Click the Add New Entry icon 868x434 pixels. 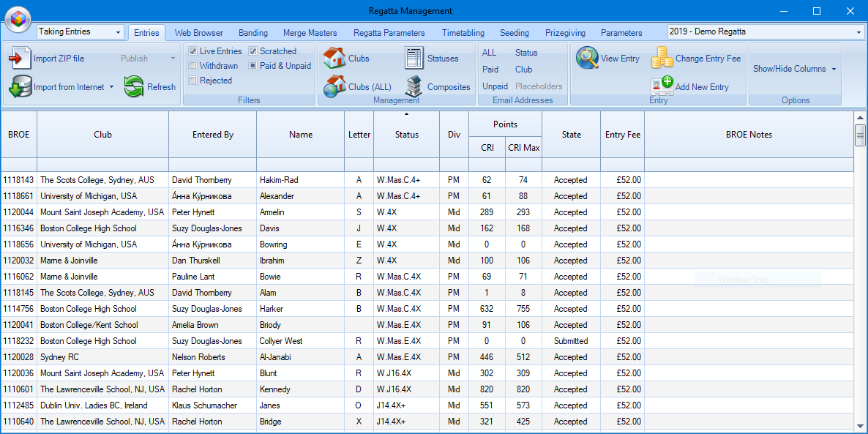[662, 86]
